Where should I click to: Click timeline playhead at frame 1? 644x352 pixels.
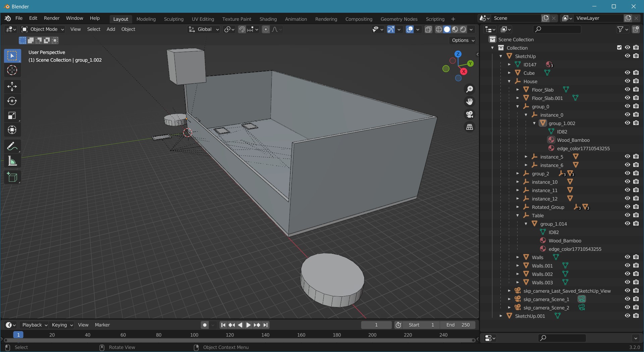[x=18, y=335]
